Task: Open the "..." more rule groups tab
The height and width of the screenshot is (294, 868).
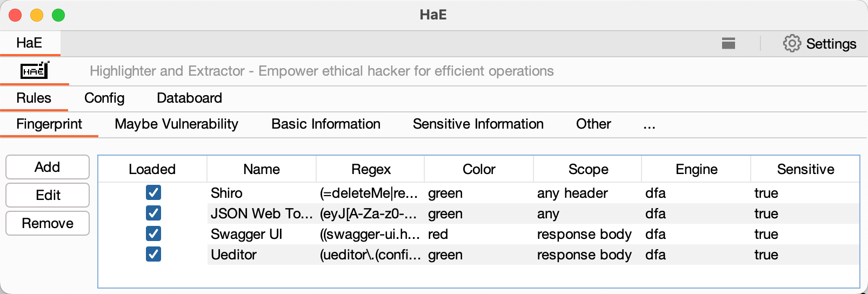Action: pyautogui.click(x=649, y=124)
